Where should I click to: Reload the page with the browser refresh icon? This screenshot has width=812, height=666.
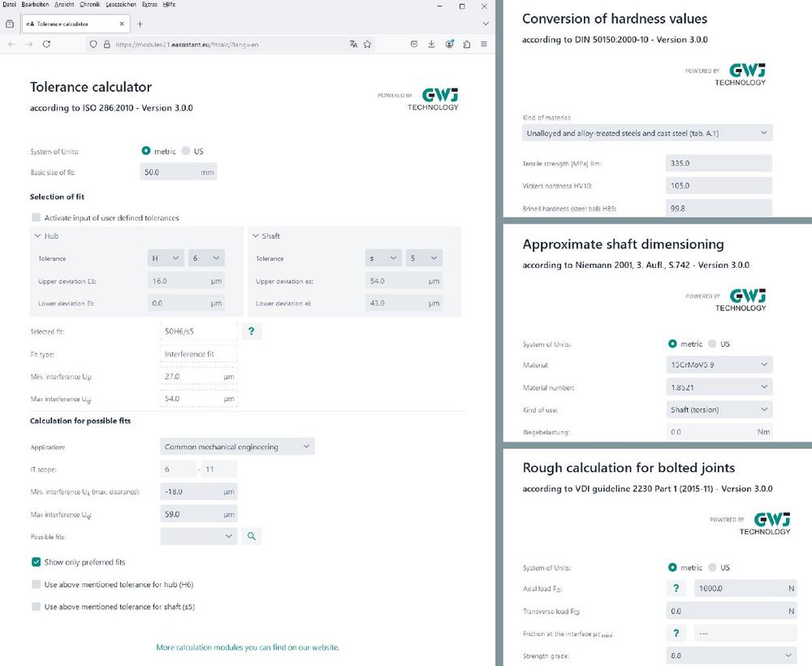pos(46,44)
